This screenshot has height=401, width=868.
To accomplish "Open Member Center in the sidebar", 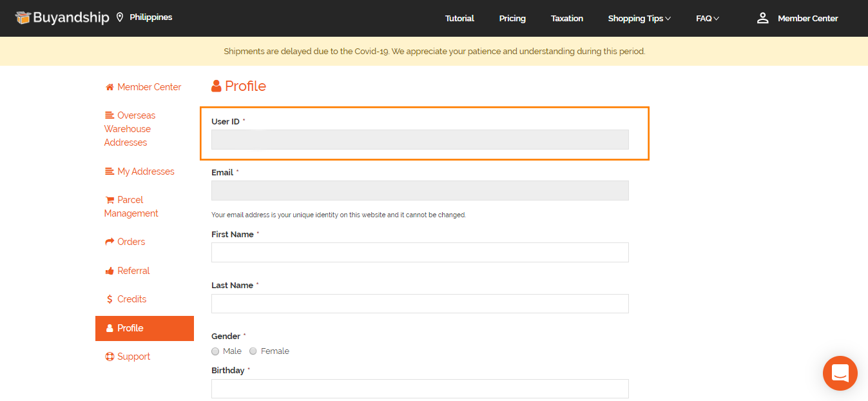I will point(149,87).
